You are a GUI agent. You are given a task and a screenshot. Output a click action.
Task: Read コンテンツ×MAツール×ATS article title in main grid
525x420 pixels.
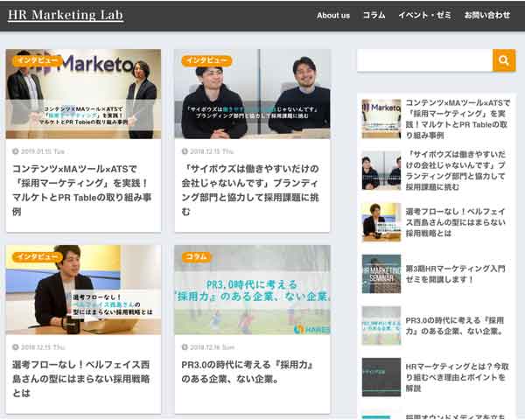coord(83,198)
